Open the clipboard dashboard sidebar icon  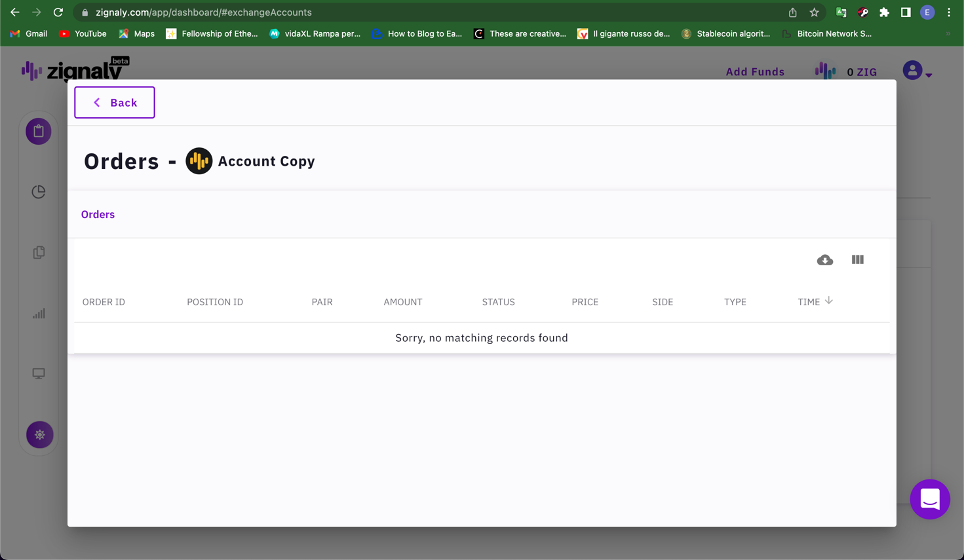coord(39,132)
